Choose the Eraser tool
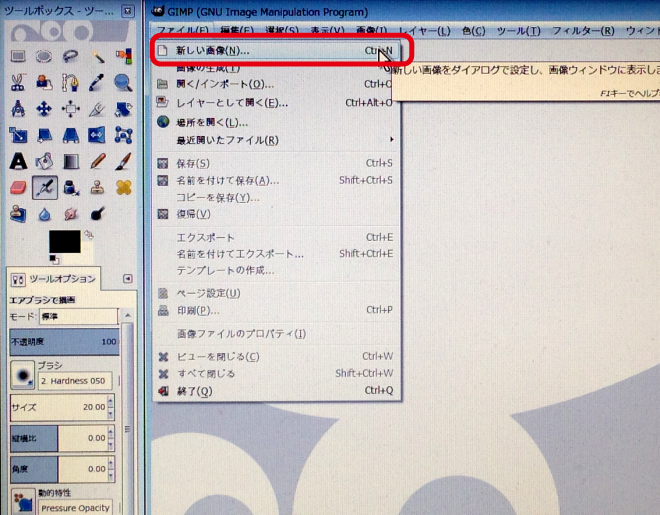This screenshot has width=660, height=515. (18, 187)
